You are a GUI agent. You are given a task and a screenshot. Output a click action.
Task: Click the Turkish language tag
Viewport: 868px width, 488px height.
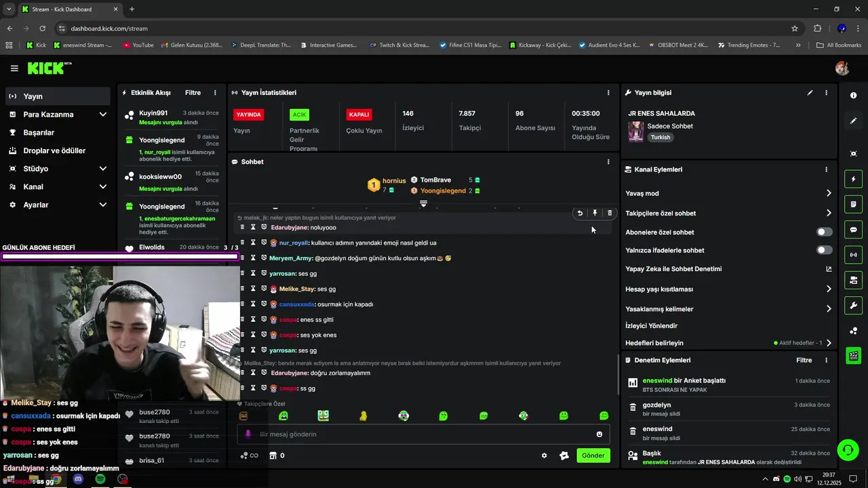click(x=660, y=137)
